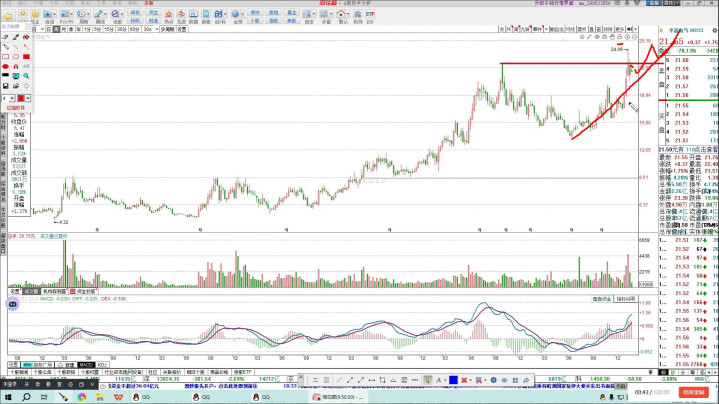Select the MACD indicator tab
This screenshot has width=719, height=404.
click(86, 365)
